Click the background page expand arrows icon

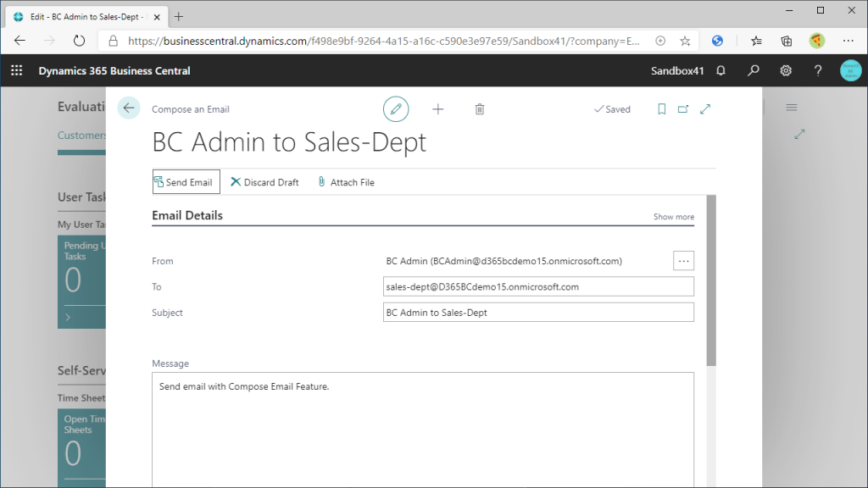(x=799, y=134)
